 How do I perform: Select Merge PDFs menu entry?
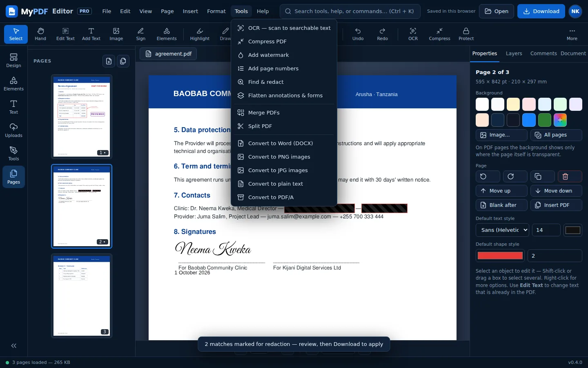tap(284, 112)
